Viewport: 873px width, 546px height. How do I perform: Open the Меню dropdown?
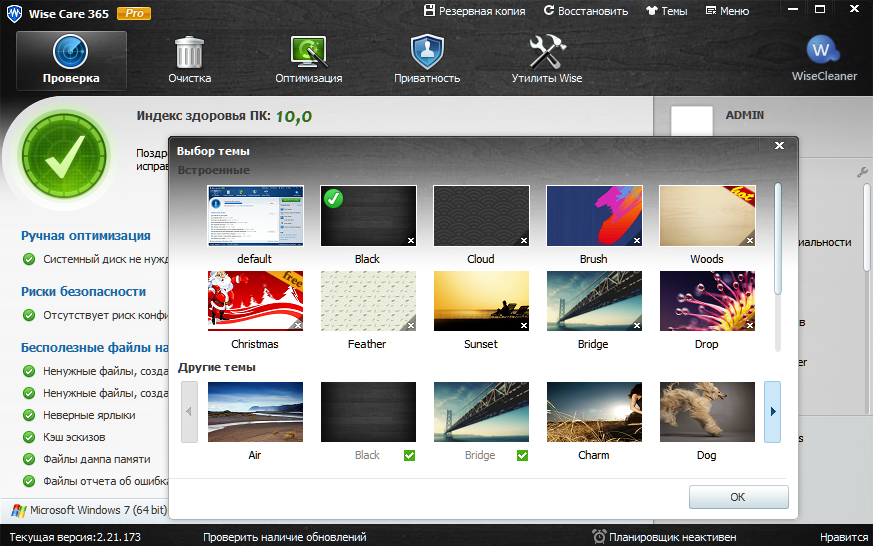coord(728,11)
